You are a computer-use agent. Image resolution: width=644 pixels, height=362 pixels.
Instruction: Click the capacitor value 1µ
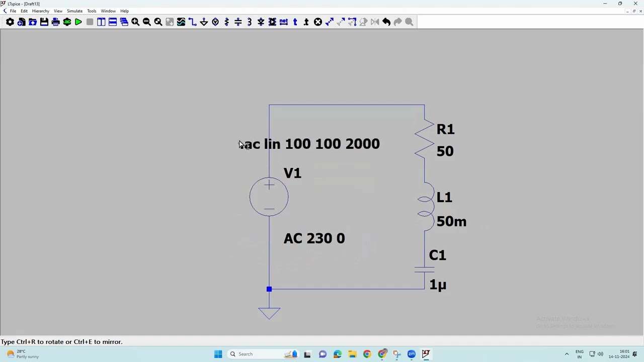click(x=438, y=285)
